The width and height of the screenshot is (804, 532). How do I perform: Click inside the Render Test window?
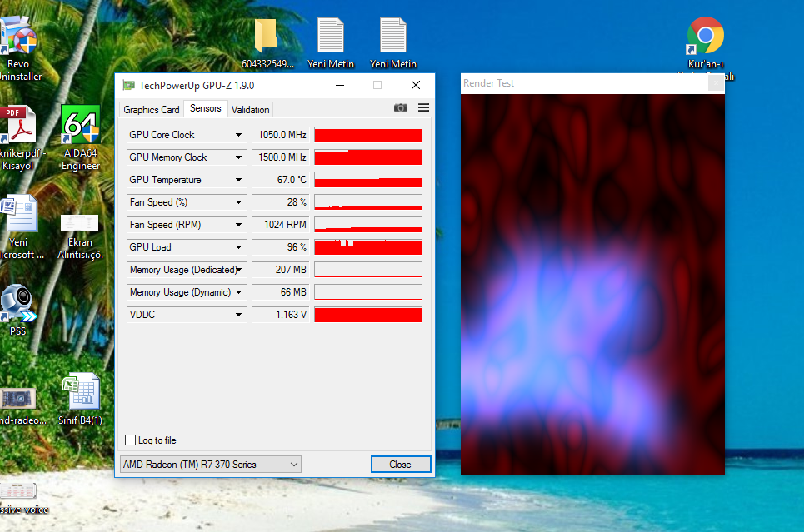592,283
